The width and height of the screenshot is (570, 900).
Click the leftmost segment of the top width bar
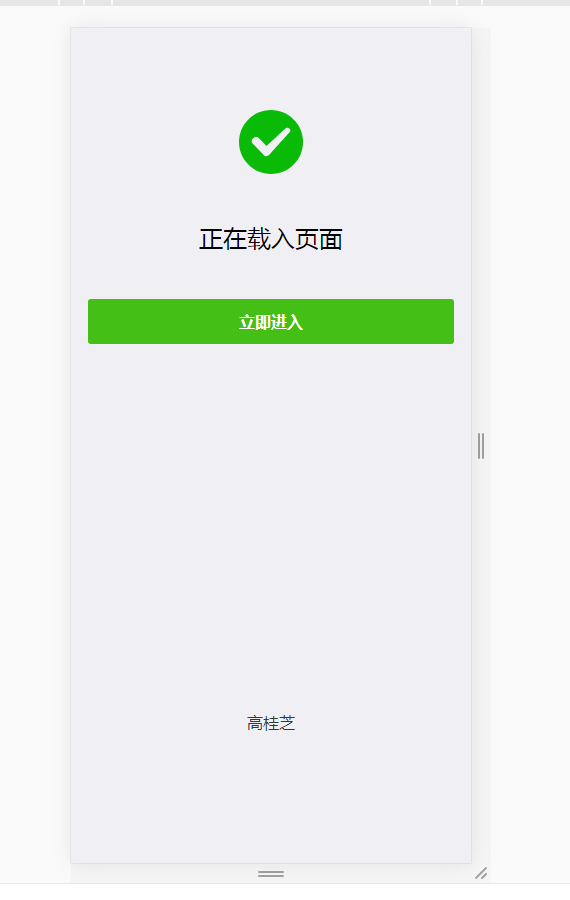(29, 2)
